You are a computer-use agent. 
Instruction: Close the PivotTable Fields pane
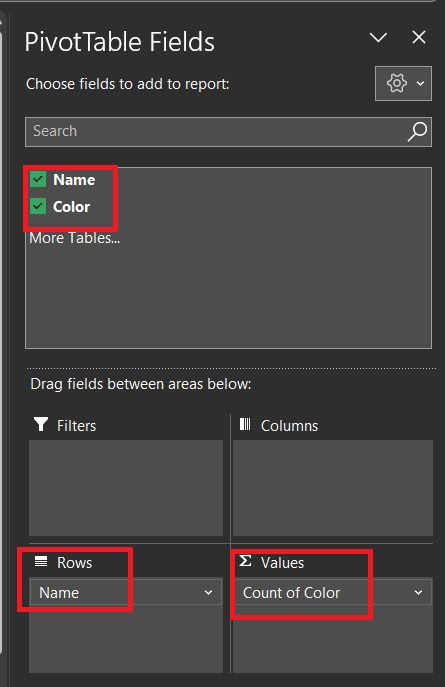(419, 37)
